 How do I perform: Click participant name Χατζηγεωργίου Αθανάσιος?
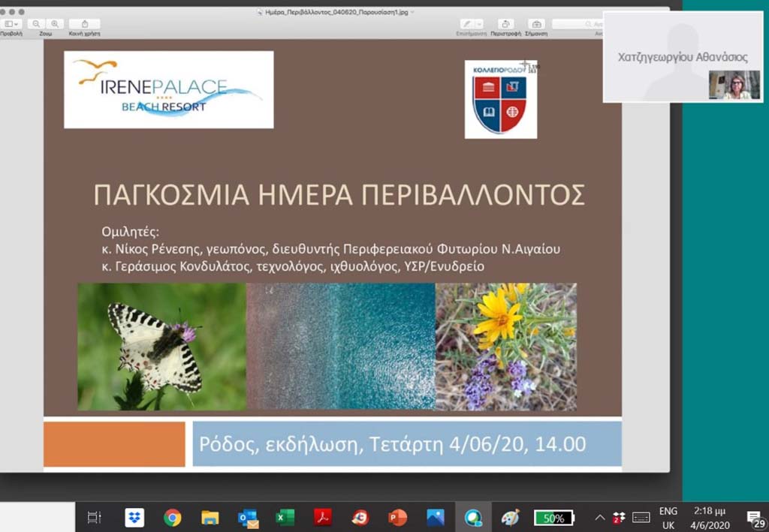(x=683, y=57)
